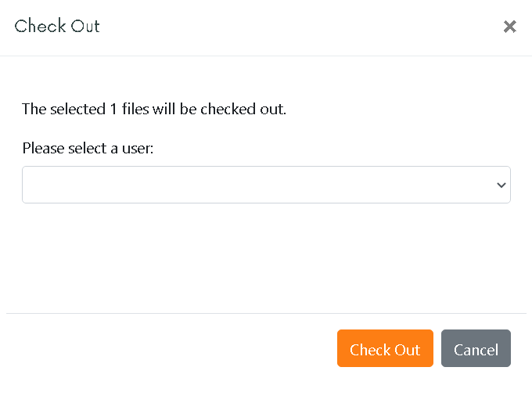Open the user selection dropdown

tap(266, 185)
